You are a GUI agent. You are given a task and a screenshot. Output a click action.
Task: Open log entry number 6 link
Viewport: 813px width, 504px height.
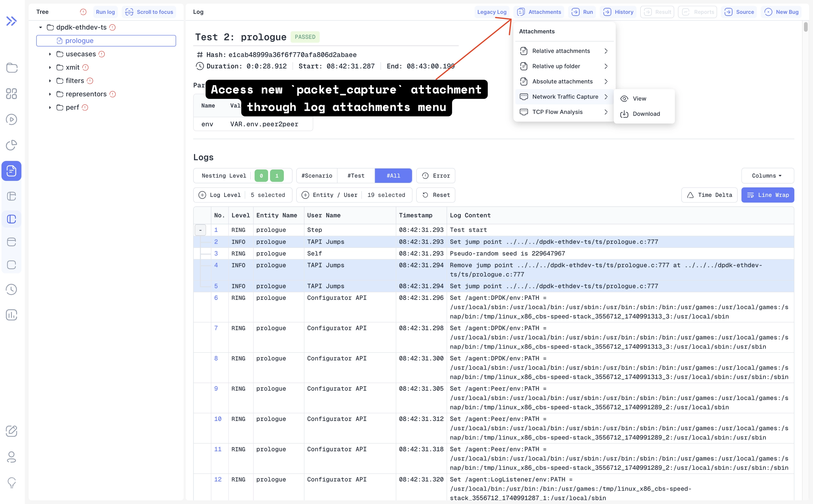(216, 298)
